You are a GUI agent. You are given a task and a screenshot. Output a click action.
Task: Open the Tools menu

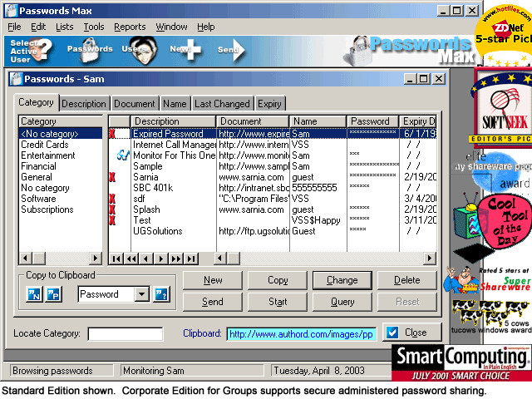coord(94,27)
